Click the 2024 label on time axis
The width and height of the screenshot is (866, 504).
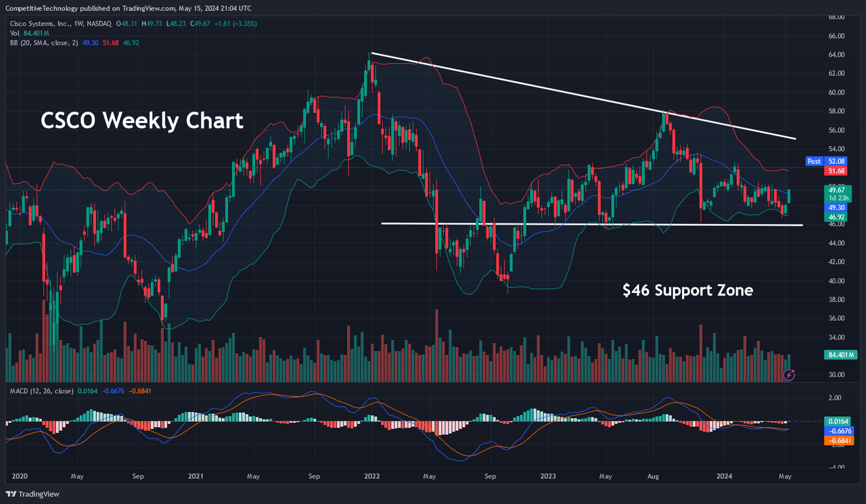coord(725,476)
